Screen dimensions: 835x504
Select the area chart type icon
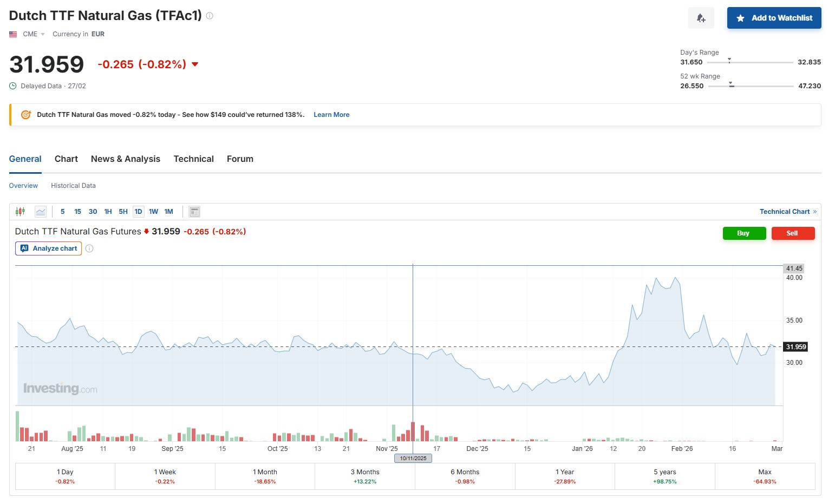point(41,212)
